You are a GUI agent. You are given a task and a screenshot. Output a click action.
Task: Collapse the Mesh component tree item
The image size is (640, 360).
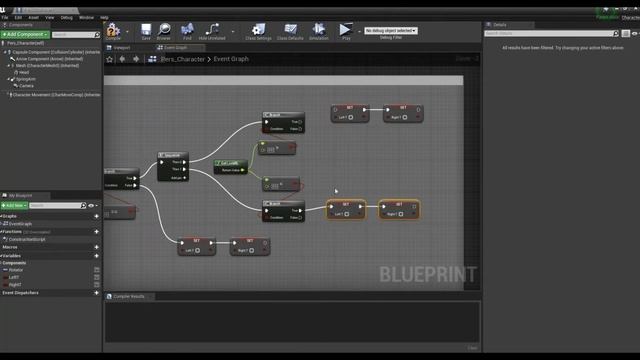8,65
